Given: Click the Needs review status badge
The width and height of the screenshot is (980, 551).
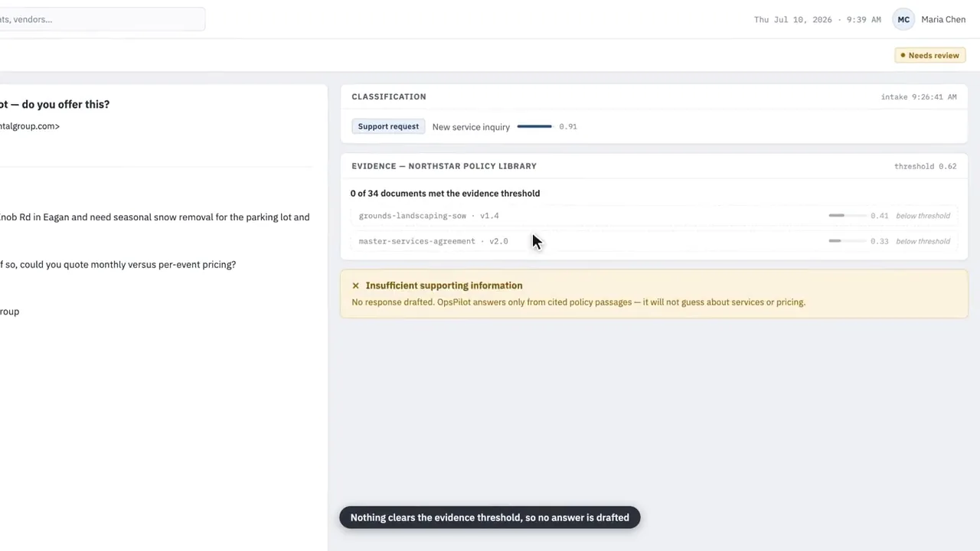Looking at the screenshot, I should [929, 55].
